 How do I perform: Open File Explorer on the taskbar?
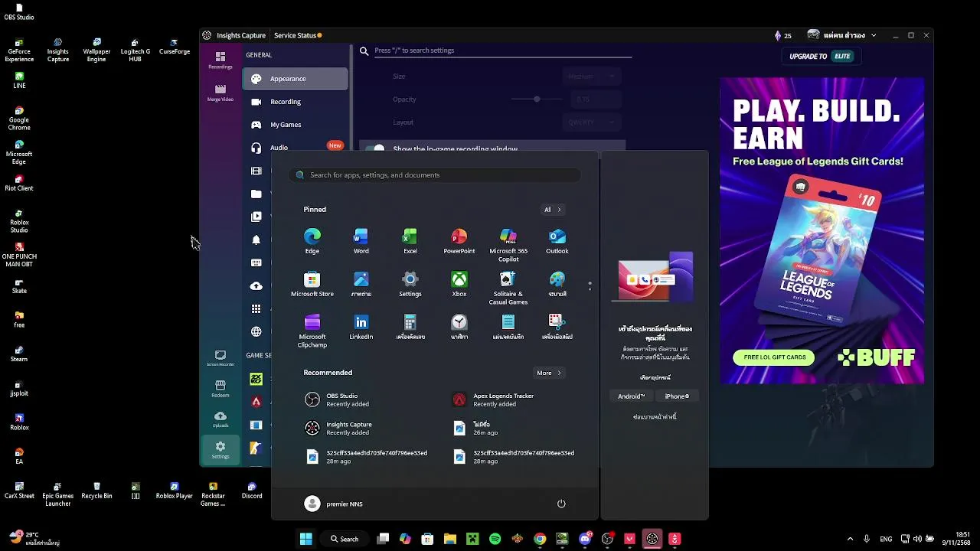[450, 539]
